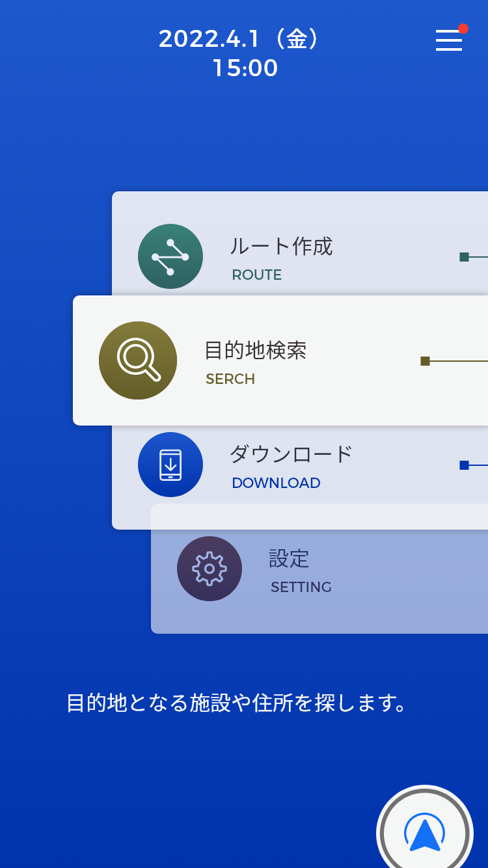Open the hamburger menu
The width and height of the screenshot is (488, 868).
coord(448,40)
